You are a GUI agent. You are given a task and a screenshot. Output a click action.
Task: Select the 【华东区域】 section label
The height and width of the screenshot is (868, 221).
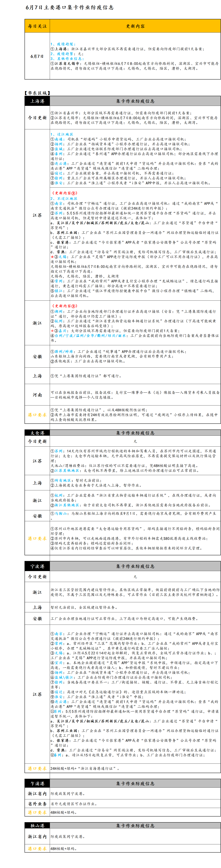[x=37, y=93]
